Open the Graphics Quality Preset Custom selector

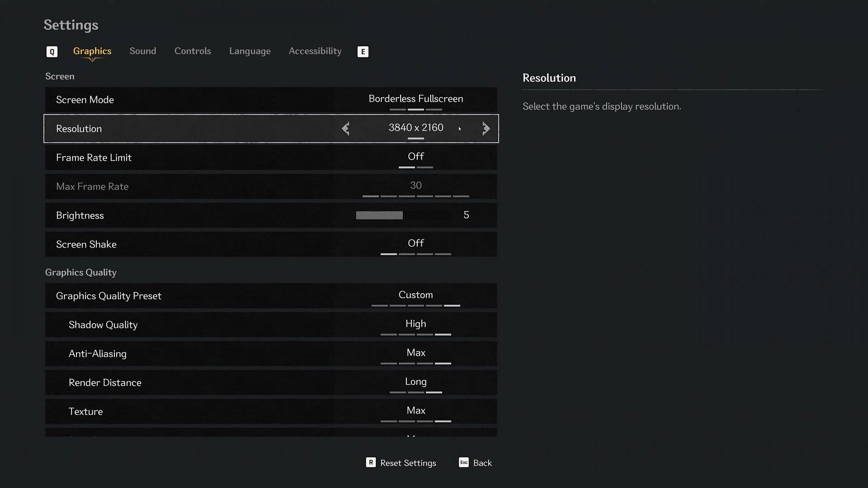415,295
